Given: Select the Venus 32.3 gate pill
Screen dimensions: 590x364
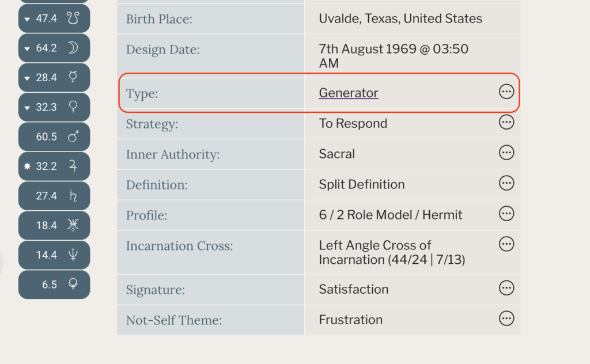Looking at the screenshot, I should 54,107.
